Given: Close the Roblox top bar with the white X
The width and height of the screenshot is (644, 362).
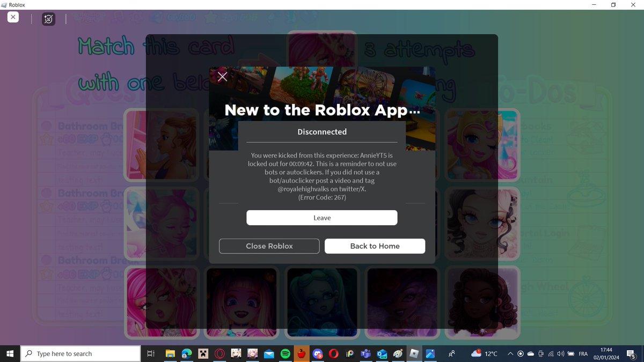Looking at the screenshot, I should click(x=13, y=17).
